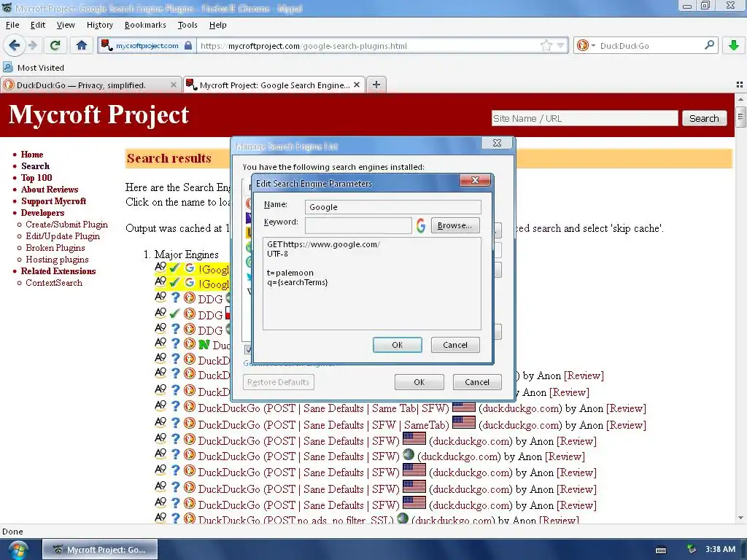The height and width of the screenshot is (560, 747).
Task: Open the Home link in sidebar
Action: 32,155
